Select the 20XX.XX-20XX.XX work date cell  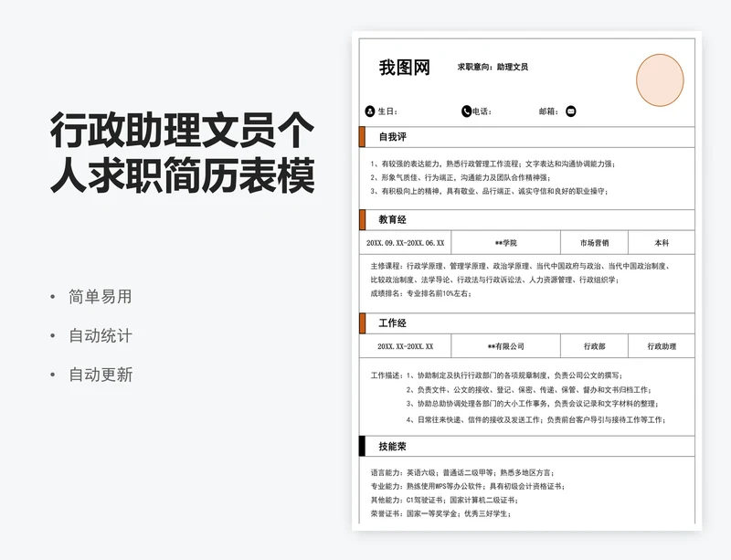click(405, 346)
